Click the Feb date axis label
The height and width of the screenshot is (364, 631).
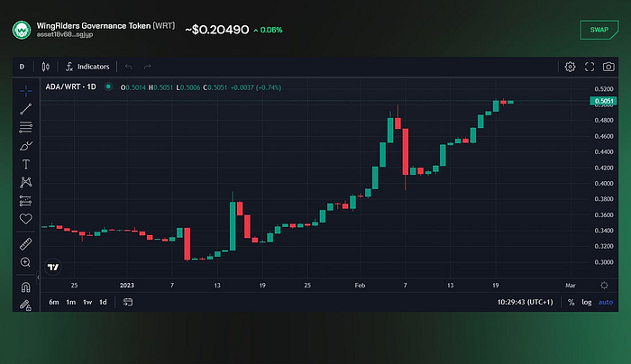coord(360,286)
